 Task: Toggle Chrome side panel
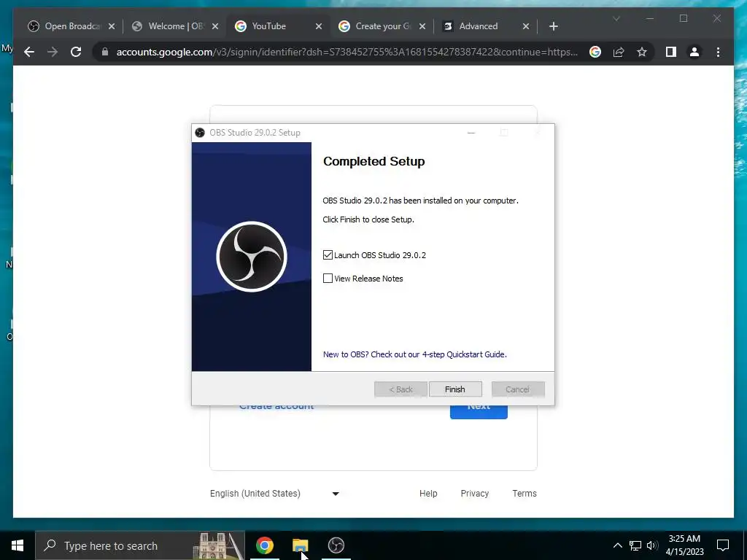pyautogui.click(x=671, y=52)
